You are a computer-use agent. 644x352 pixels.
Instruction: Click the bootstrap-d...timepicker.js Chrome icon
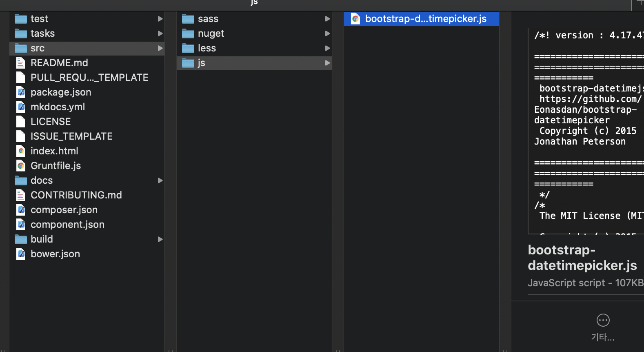click(x=355, y=19)
